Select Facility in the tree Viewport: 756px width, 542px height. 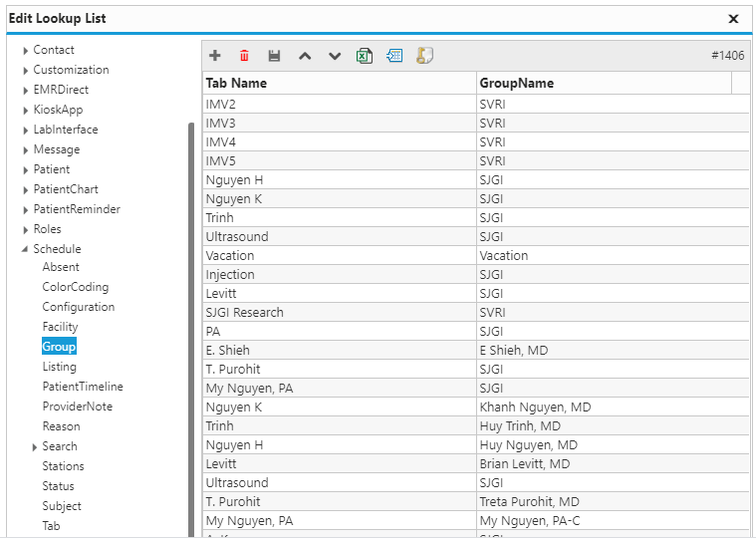click(61, 327)
